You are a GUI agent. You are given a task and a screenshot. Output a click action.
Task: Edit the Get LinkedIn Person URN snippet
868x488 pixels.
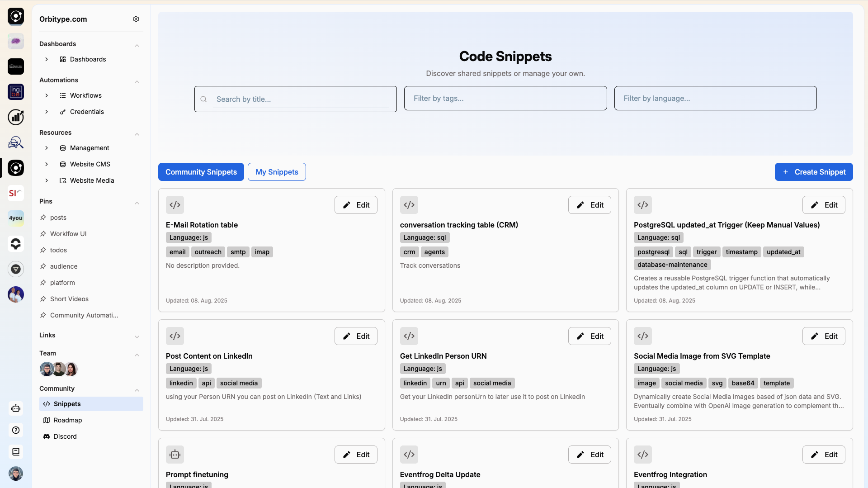[x=590, y=336]
